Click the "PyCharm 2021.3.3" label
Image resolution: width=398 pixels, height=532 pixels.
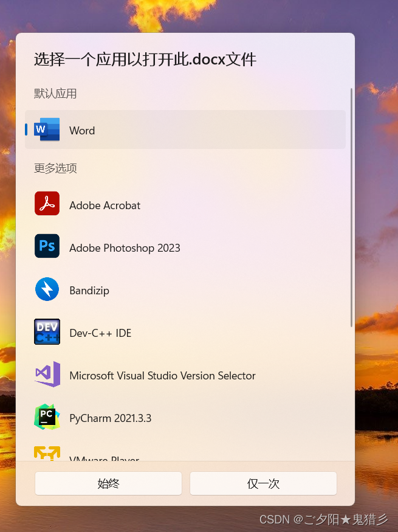[110, 418]
